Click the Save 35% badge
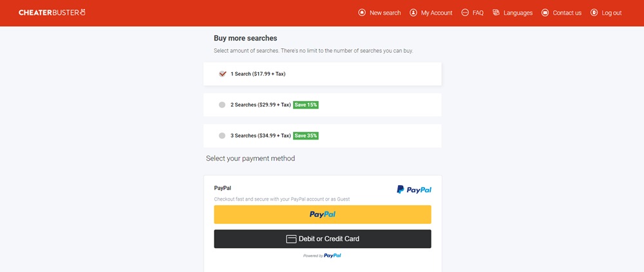The image size is (644, 272). [x=306, y=136]
